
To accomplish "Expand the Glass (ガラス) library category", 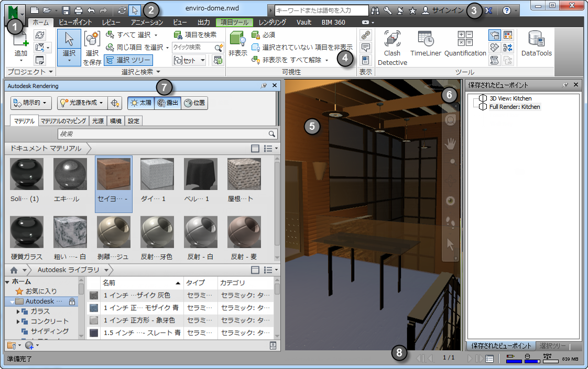I will (x=18, y=311).
